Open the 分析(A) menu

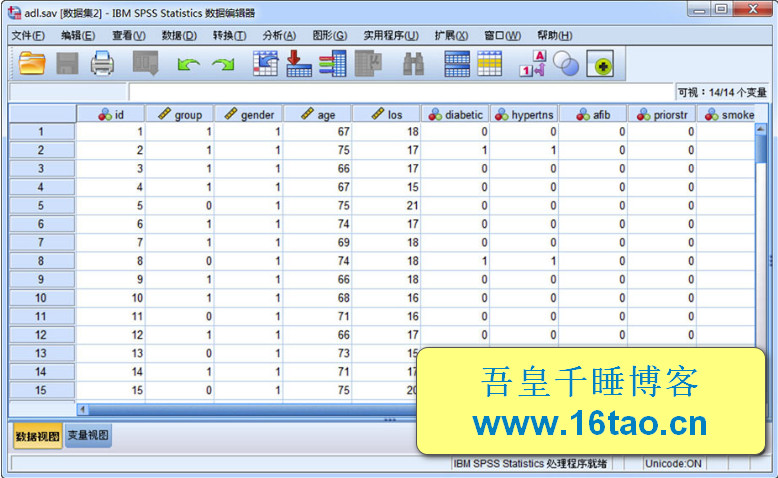pos(279,35)
